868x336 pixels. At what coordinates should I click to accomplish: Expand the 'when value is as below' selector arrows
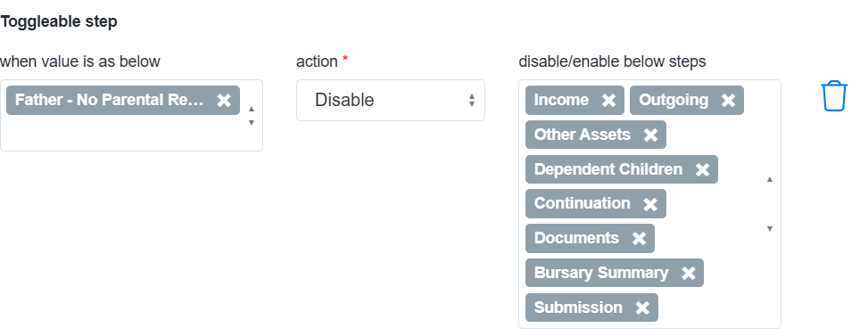[252, 116]
